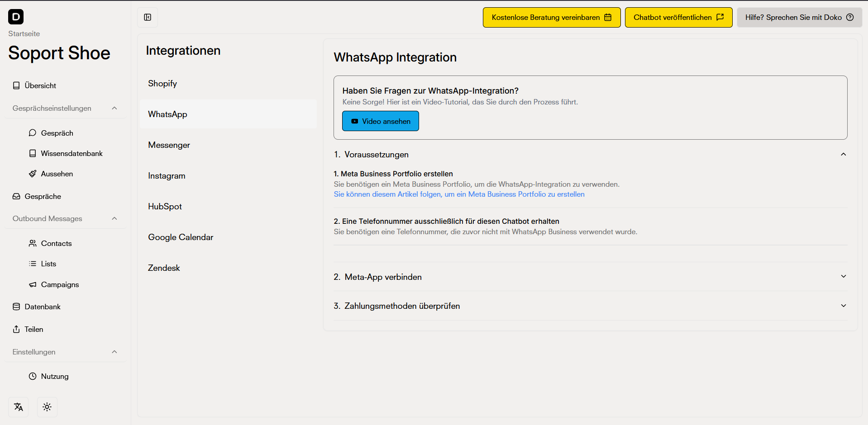Expand the Zahlungsmethoden überprüfen section

843,306
